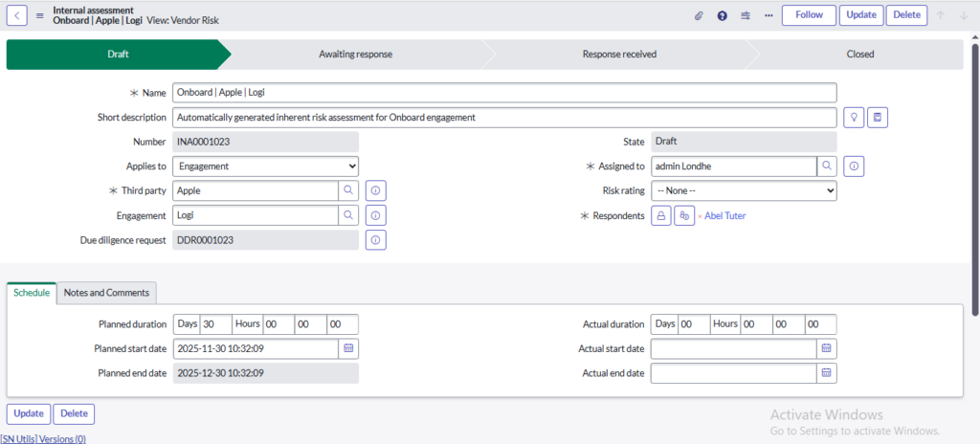Click the Awaiting response stage in progress bar

[355, 55]
